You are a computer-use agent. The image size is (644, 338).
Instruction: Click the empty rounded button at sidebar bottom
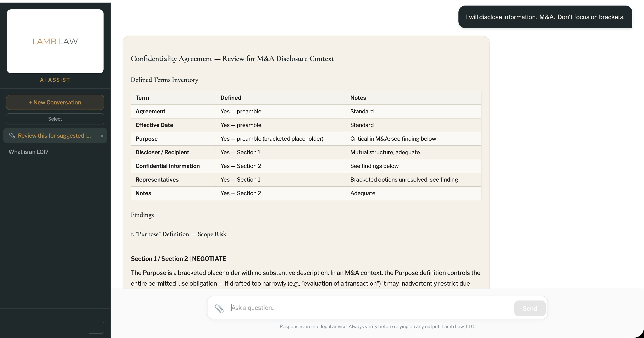click(x=97, y=328)
